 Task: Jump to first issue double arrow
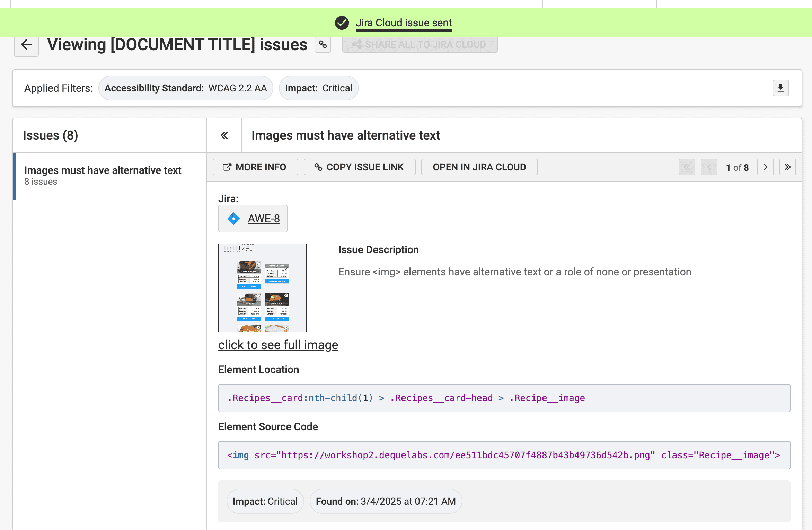(x=687, y=167)
